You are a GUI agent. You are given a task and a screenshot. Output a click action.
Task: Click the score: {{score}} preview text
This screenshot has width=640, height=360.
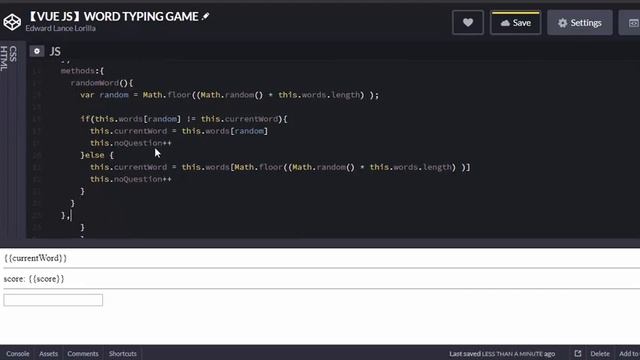[34, 279]
